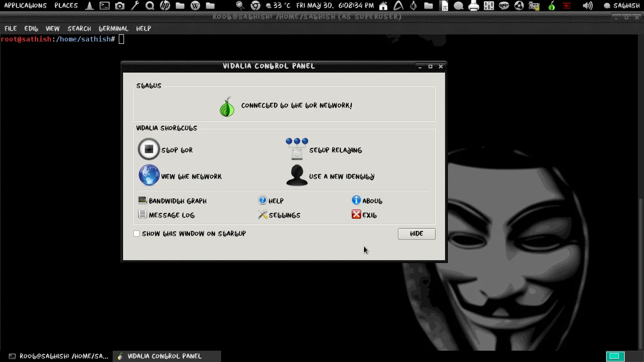Screen dimensions: 644x362
Task: Click the terminal command prompt line
Action: (x=62, y=39)
